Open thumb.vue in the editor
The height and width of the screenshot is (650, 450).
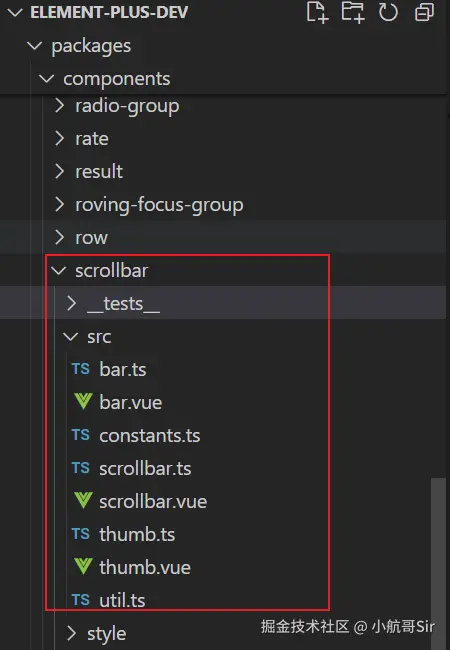click(145, 567)
